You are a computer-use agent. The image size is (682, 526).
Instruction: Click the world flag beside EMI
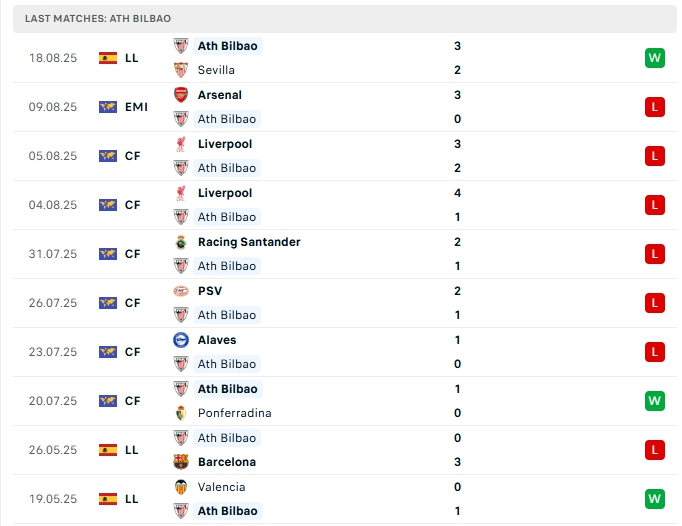[x=108, y=107]
